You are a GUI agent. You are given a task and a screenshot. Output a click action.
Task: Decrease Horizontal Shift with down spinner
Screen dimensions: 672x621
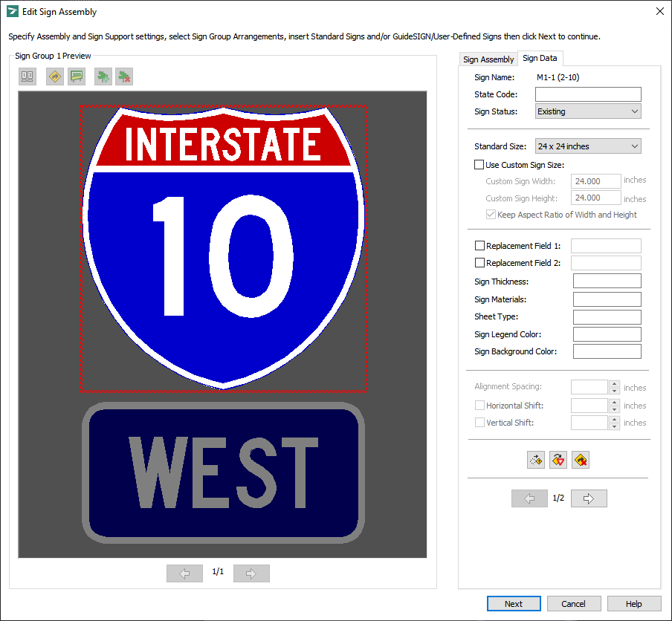(614, 409)
